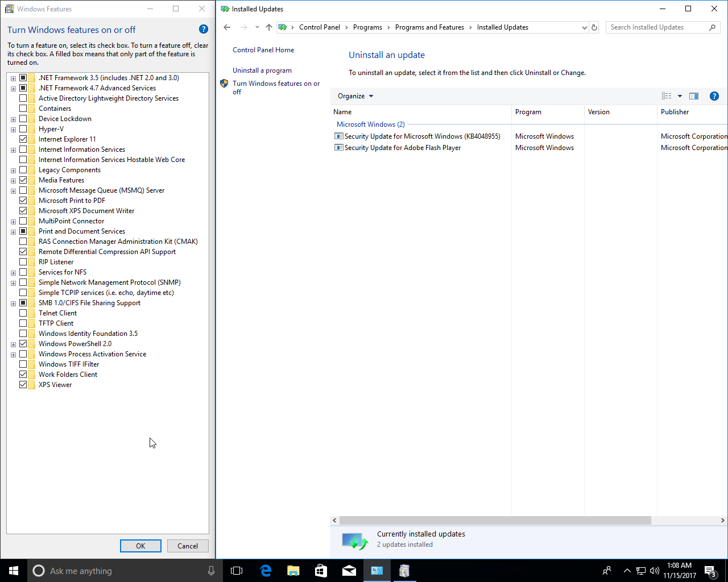The width and height of the screenshot is (728, 582).
Task: Expand the Internet Information Services node
Action: pos(13,149)
